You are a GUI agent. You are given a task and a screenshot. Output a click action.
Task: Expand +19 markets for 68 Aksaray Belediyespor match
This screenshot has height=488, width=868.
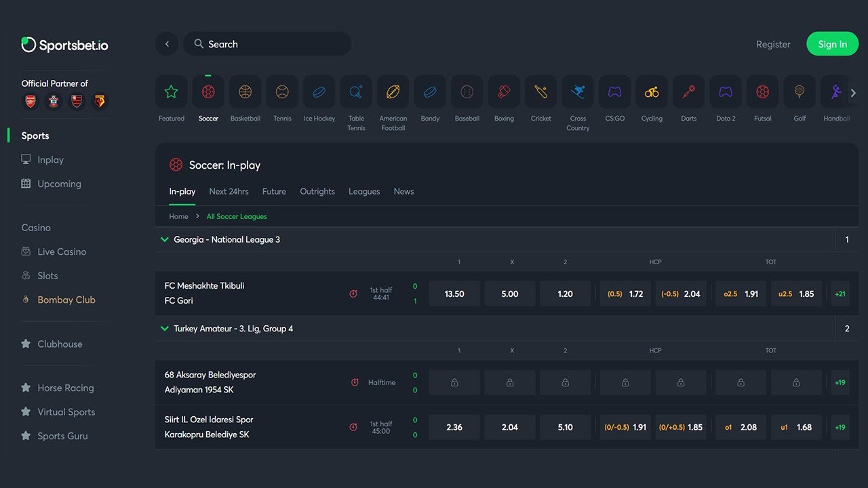tap(840, 383)
